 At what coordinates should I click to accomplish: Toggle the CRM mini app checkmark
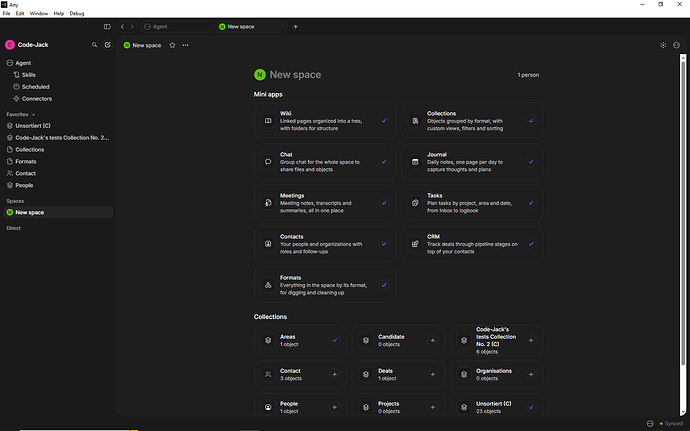531,244
